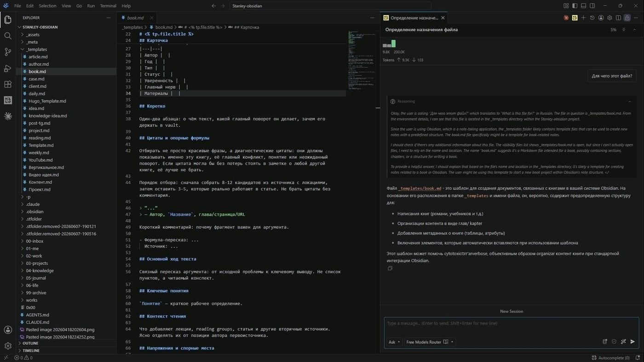644x362 pixels.
Task: Open the Help menu
Action: (126, 6)
